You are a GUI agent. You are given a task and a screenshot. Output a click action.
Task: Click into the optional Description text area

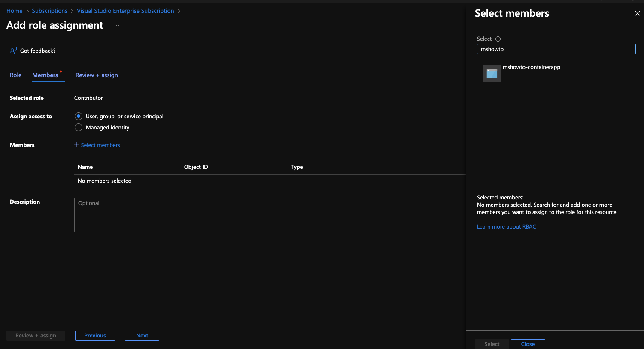[x=270, y=215]
